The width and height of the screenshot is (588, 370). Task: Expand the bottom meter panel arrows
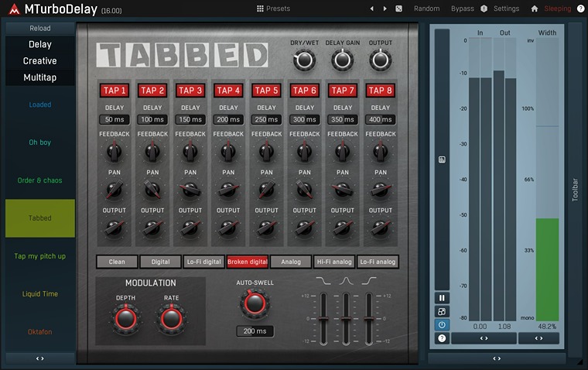point(497,358)
